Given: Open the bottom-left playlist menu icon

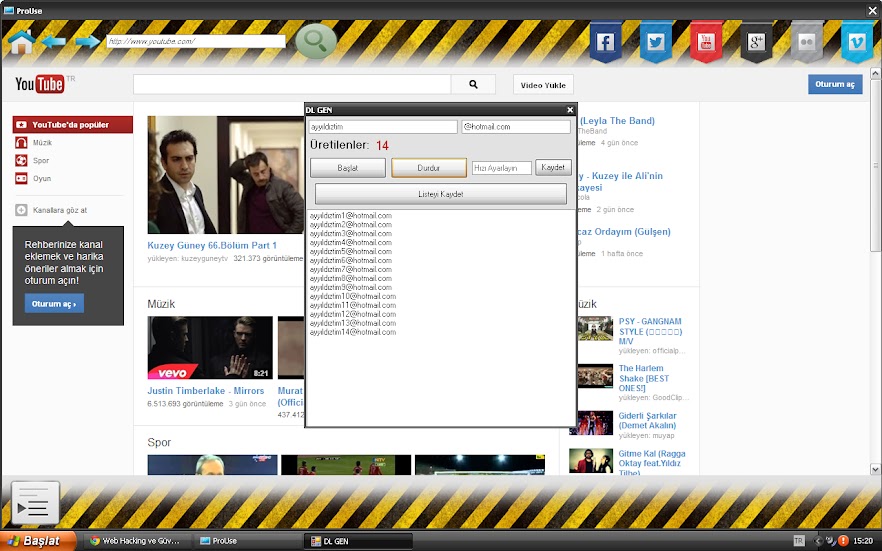Looking at the screenshot, I should coord(35,503).
